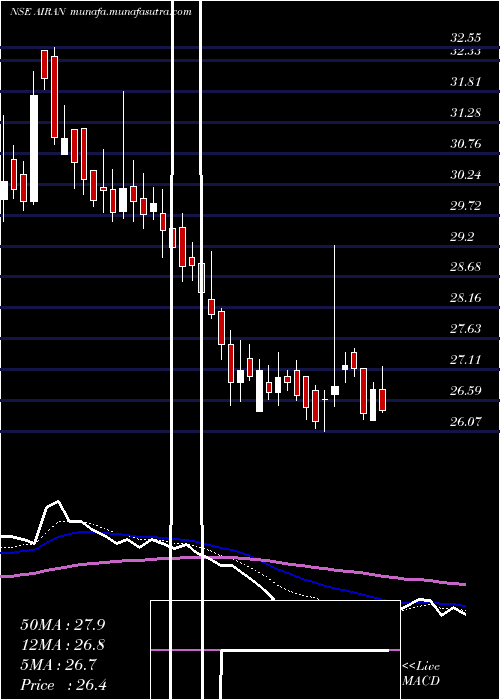Select the 27.63 price axis label

[465, 329]
